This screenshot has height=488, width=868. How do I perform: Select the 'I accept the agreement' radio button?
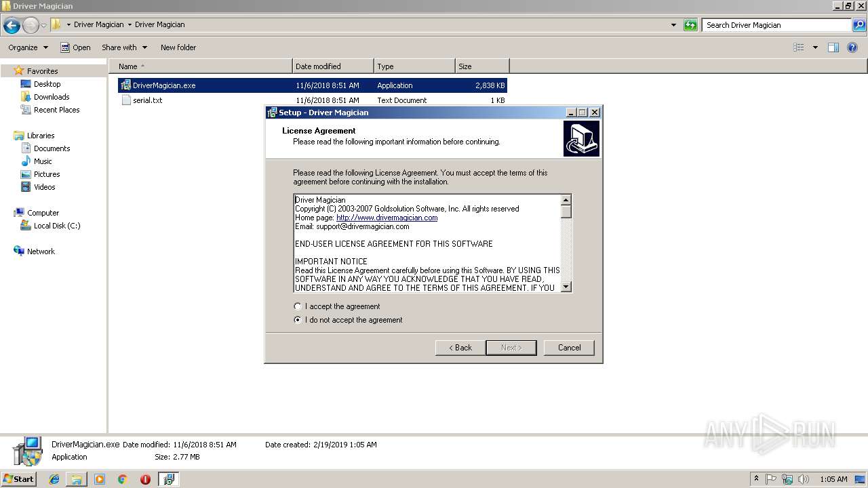pyautogui.click(x=297, y=306)
